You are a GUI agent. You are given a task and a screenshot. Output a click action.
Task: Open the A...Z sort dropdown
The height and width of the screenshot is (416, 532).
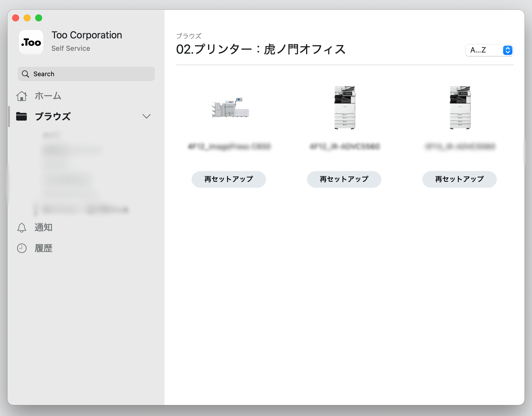pos(485,50)
